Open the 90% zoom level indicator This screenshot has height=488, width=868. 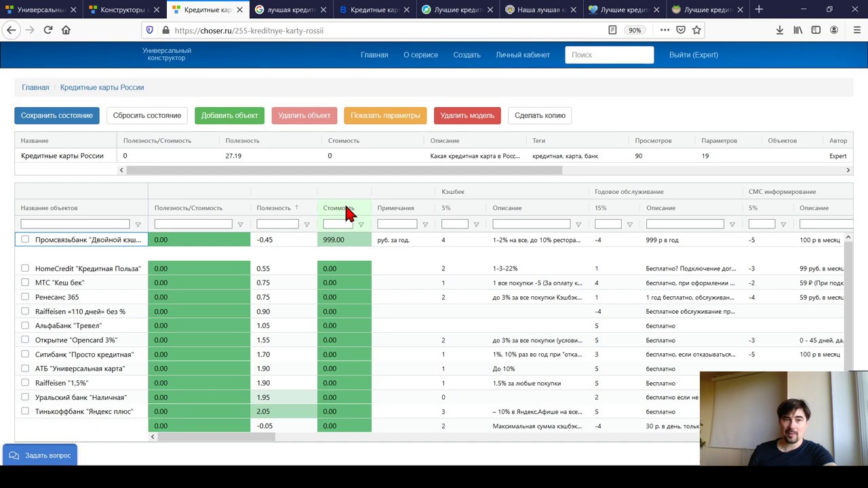[635, 30]
